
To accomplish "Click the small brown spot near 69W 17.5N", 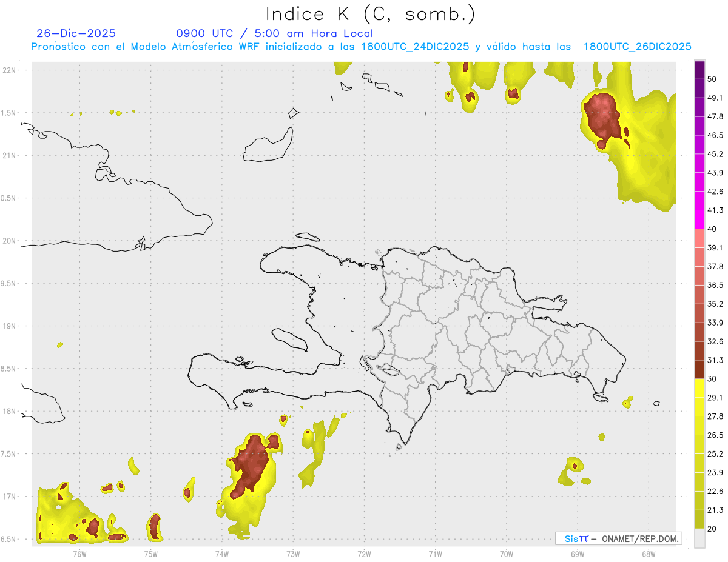I will [x=575, y=466].
